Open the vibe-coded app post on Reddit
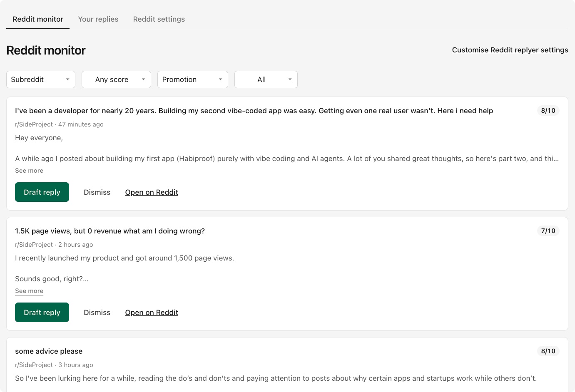This screenshot has height=392, width=575. 152,192
